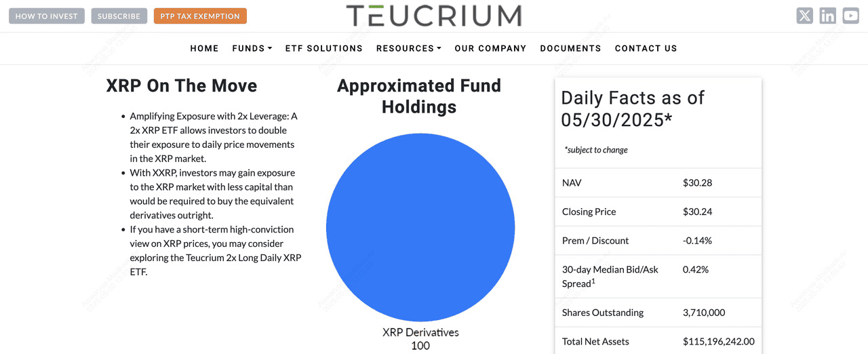Image resolution: width=868 pixels, height=354 pixels.
Task: Open the X (Twitter) social icon
Action: [x=804, y=16]
